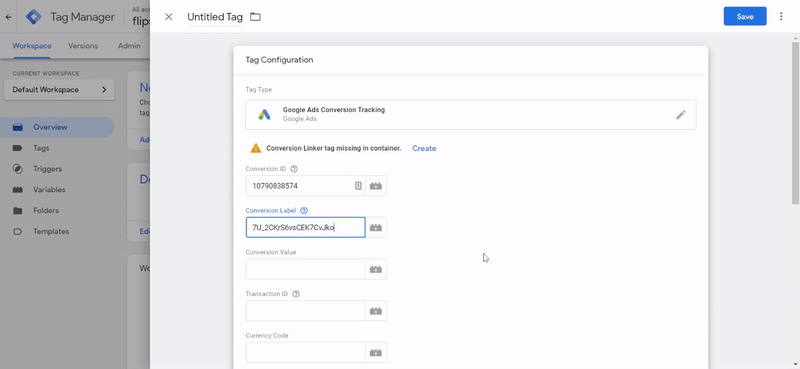Click the folder icon next to Untitled Tag
Screen dimensions: 800x369
(x=255, y=17)
